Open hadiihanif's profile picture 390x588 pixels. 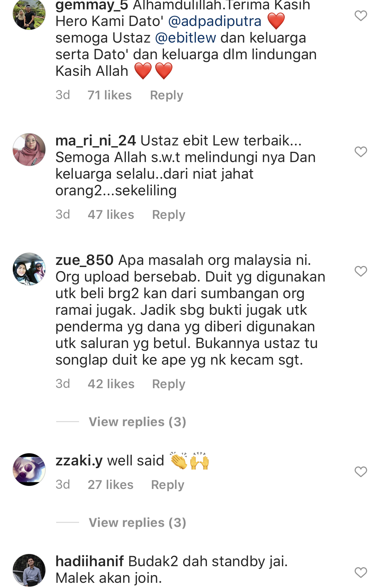point(29,570)
